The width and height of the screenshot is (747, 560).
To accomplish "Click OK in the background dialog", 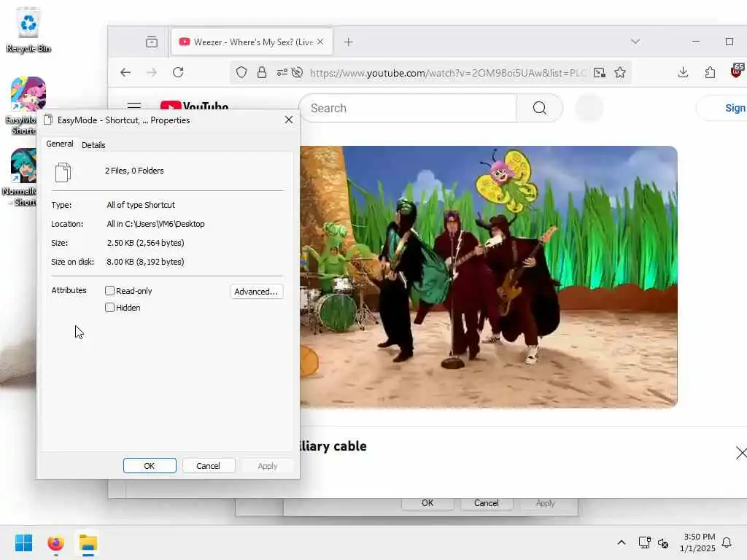I will [427, 503].
